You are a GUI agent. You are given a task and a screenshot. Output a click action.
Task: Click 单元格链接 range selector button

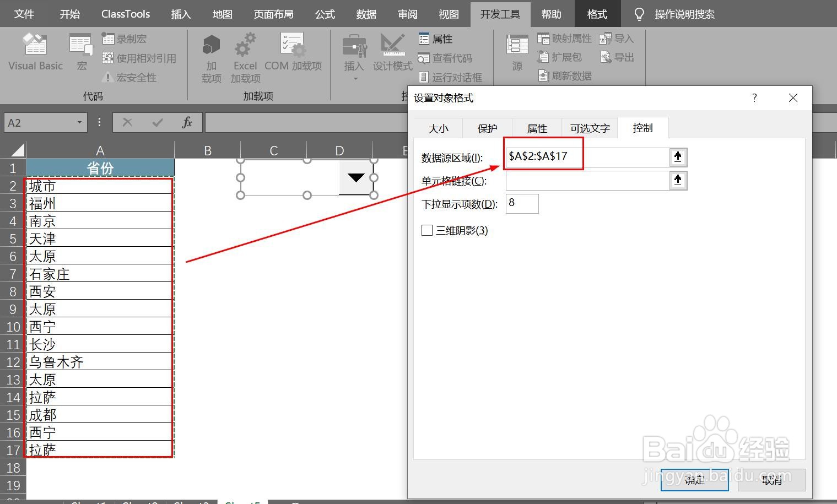click(678, 180)
